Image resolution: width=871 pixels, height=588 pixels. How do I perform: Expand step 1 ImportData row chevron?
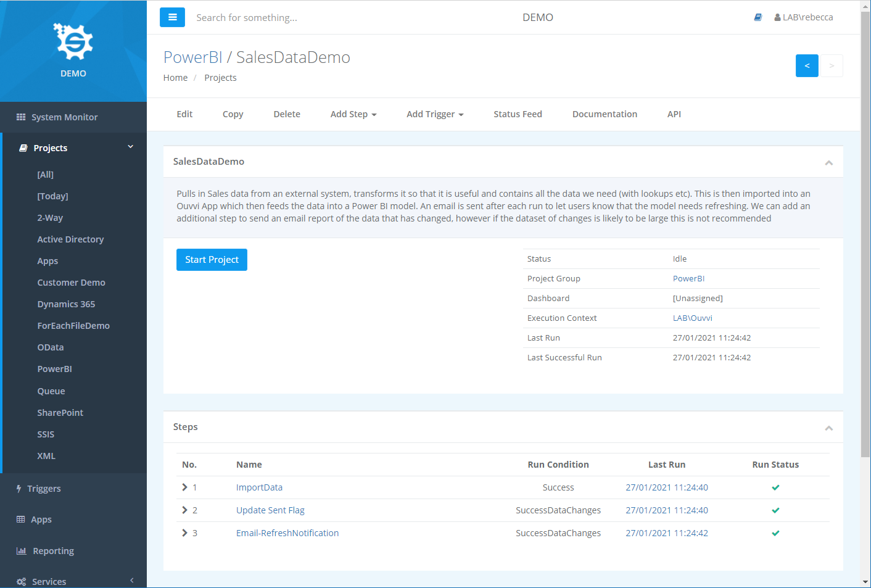pos(184,487)
